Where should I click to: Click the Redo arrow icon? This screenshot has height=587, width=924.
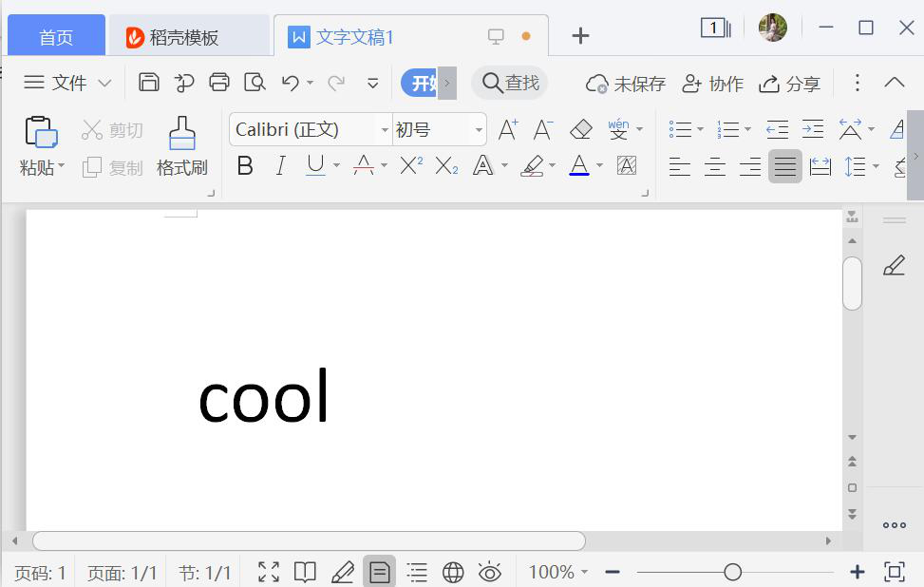click(x=336, y=83)
